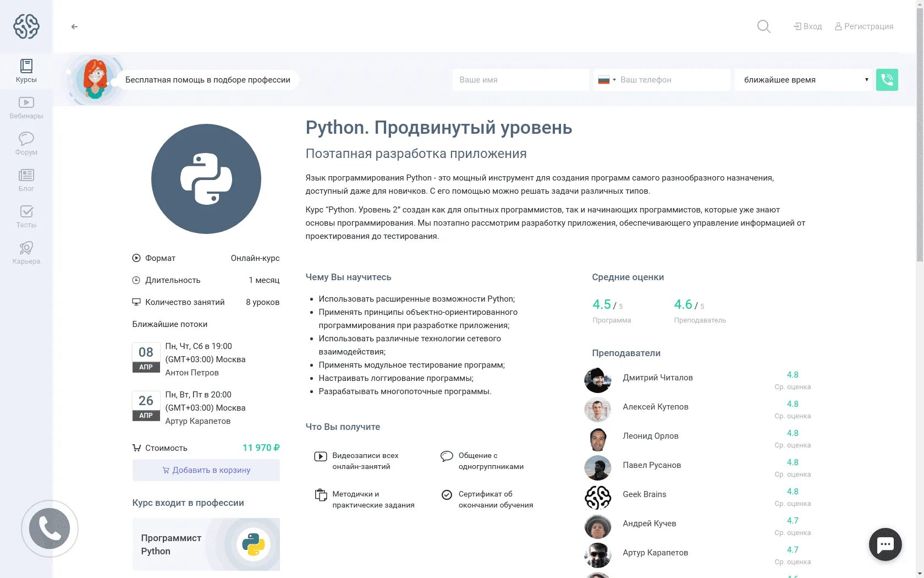This screenshot has height=578, width=924.
Task: Select the 08 АПР stream date
Action: [146, 358]
